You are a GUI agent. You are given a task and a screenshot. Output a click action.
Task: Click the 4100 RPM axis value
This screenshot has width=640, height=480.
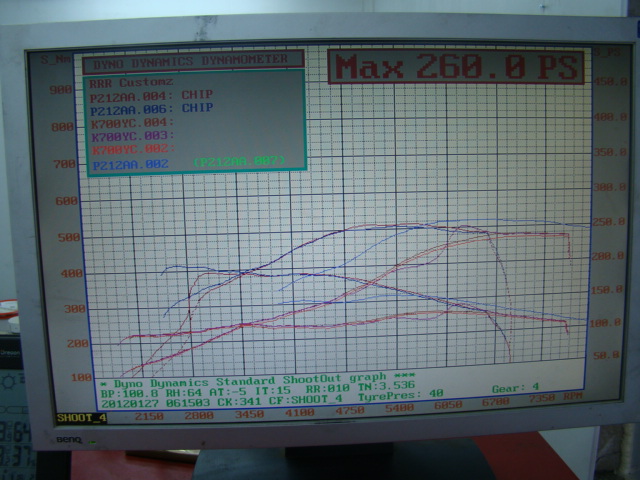pyautogui.click(x=299, y=413)
